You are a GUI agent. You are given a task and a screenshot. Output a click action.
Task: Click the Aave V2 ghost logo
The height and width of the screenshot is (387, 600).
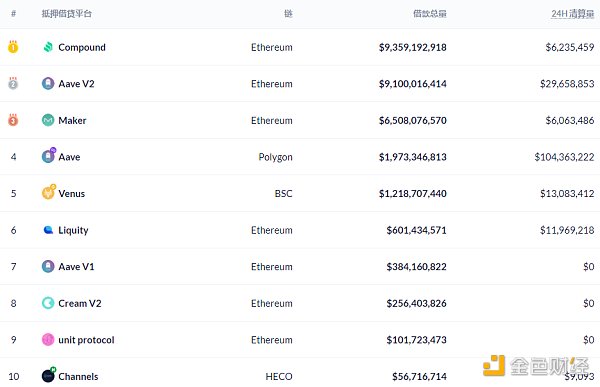click(x=48, y=83)
